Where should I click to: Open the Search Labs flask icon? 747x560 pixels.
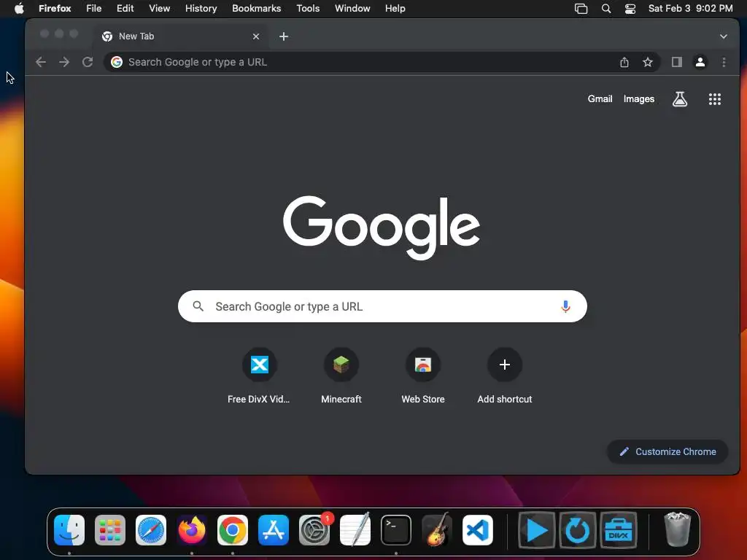pyautogui.click(x=680, y=99)
